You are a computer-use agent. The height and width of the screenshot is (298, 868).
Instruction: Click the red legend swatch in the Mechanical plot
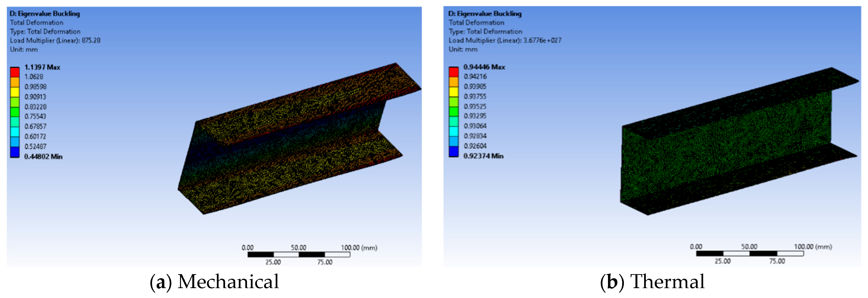pyautogui.click(x=14, y=73)
